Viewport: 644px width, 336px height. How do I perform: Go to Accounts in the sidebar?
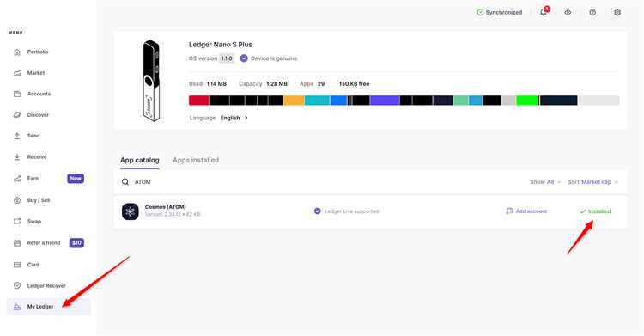39,94
